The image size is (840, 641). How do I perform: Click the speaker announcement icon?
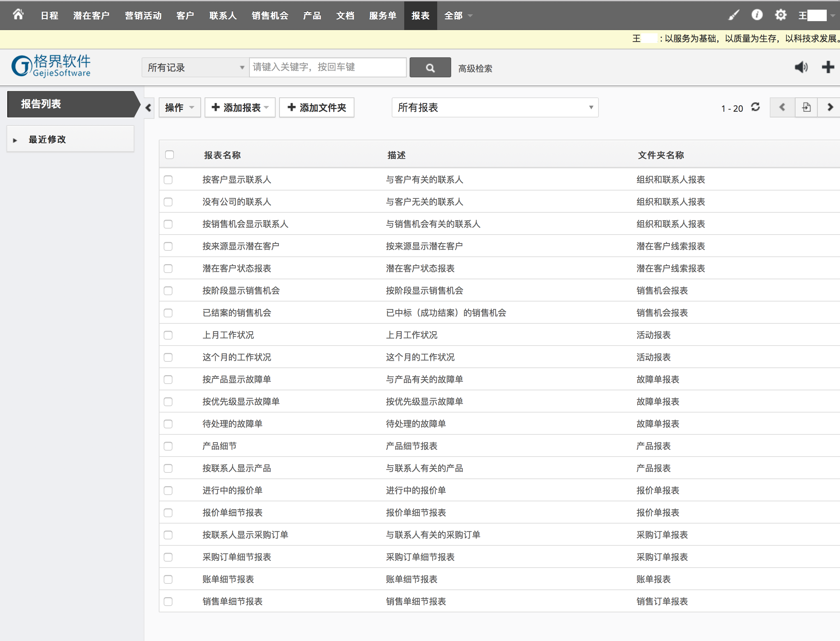coord(801,67)
